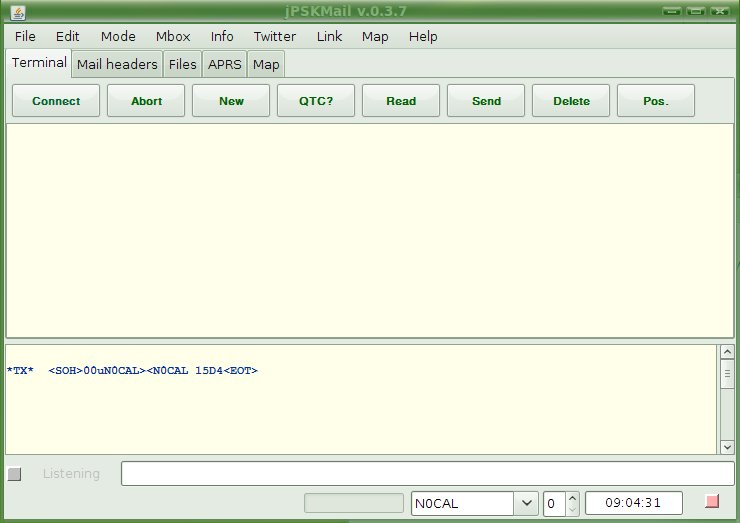Increase the spinner value with up arrow
The image size is (740, 523).
click(572, 497)
